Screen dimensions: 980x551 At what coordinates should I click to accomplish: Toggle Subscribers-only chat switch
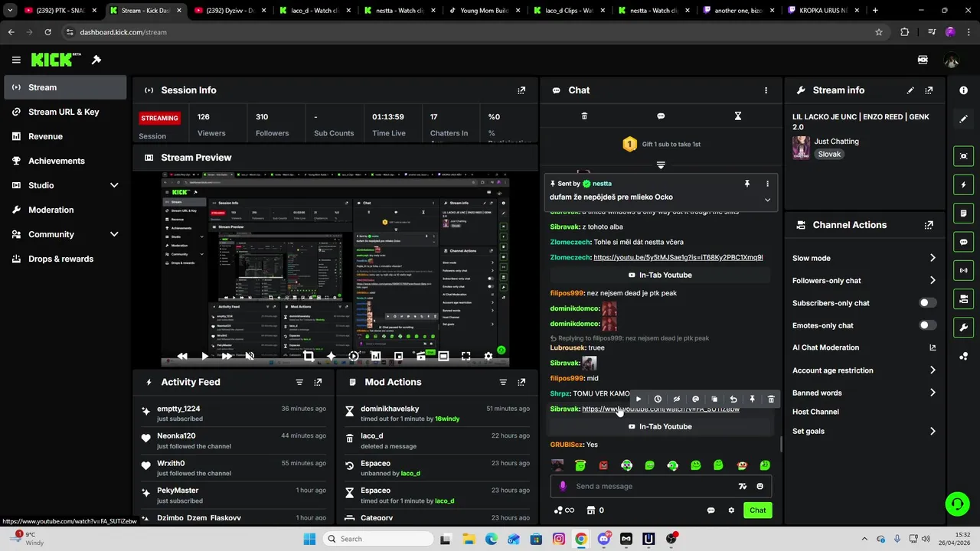click(x=927, y=303)
